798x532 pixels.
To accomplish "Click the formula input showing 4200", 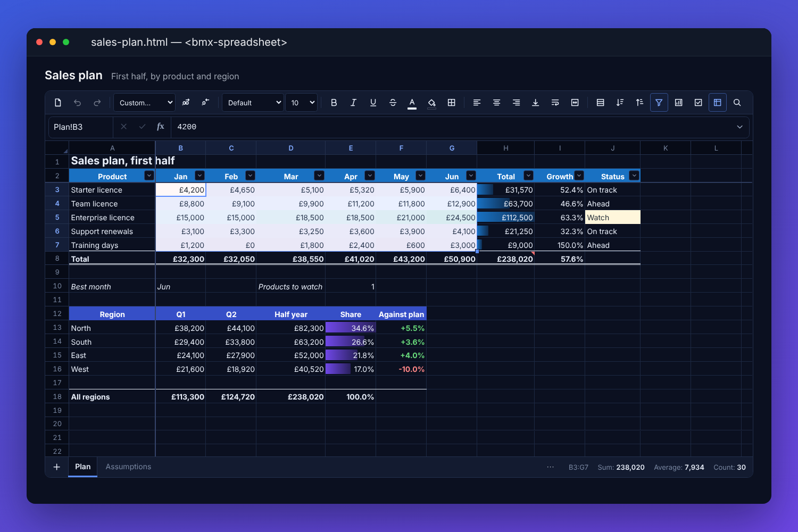I will pos(451,127).
